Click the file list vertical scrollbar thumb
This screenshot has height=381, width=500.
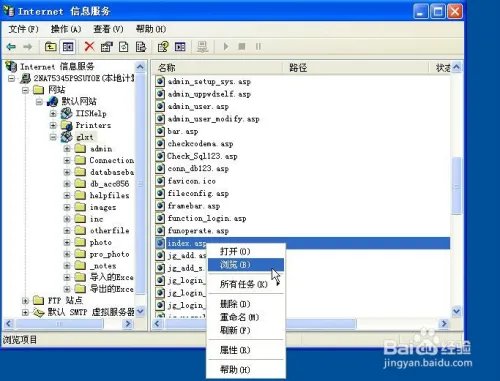(456, 186)
